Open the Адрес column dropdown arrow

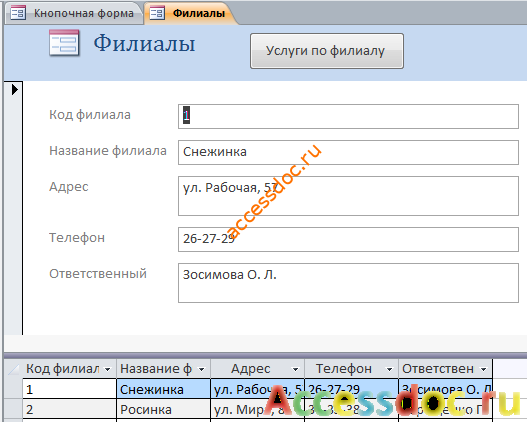295,369
